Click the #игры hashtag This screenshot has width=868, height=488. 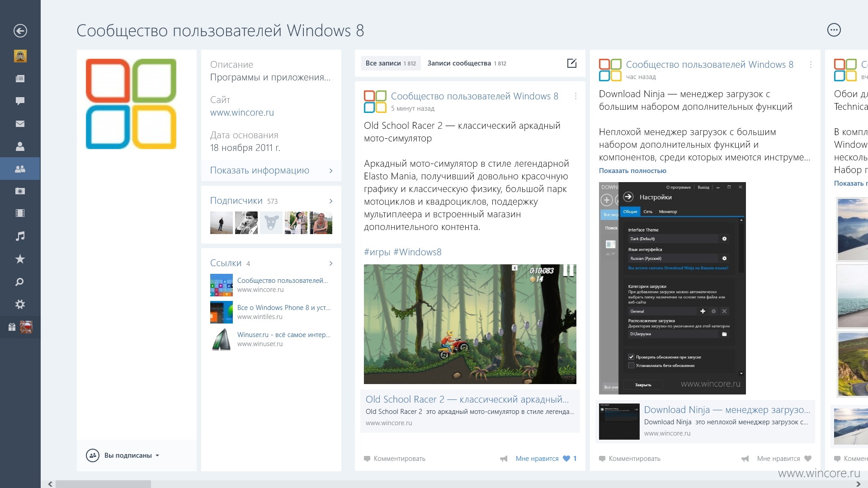(377, 252)
